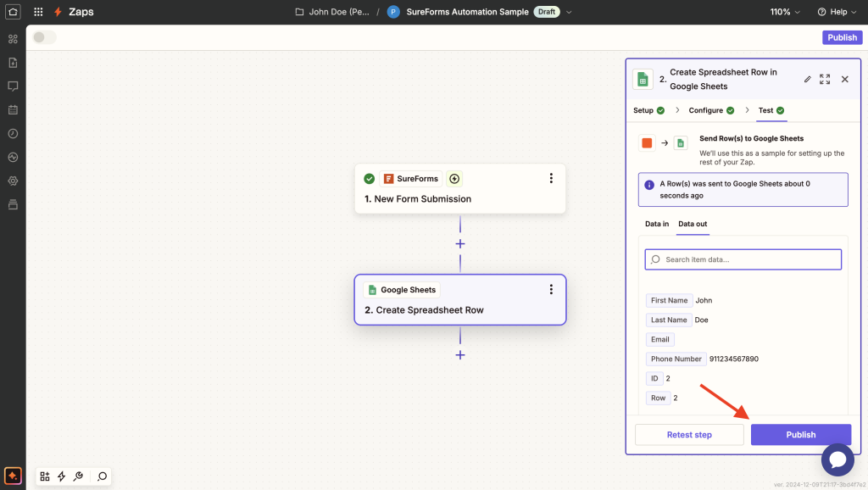Open the support chat bubble bottom right
This screenshot has height=490, width=868.
coord(837,459)
